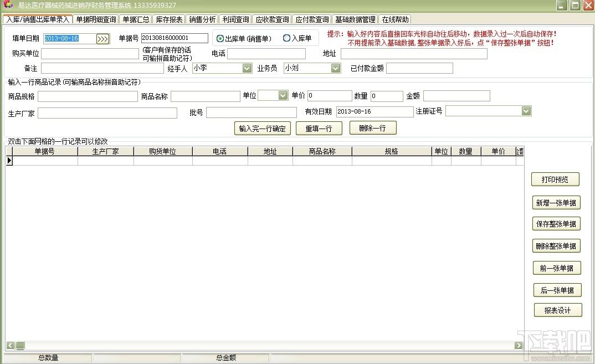The height and width of the screenshot is (364, 595).
Task: Click the 数量 input field
Action: (387, 96)
